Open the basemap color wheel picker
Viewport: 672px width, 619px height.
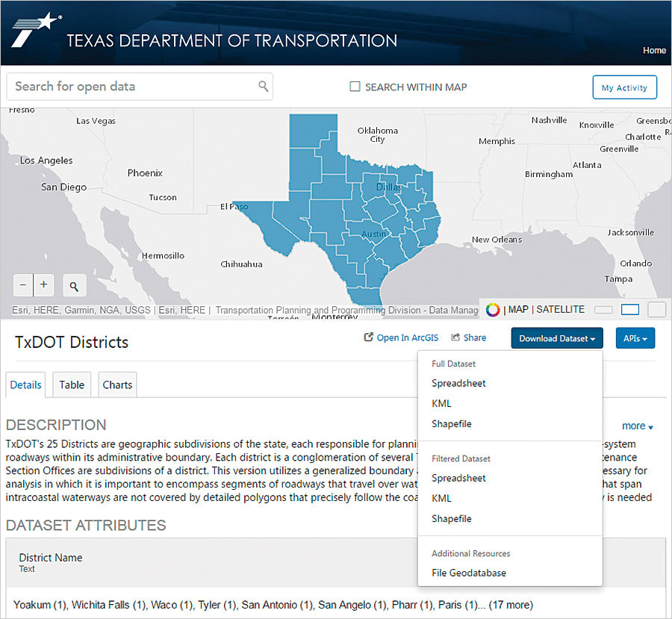point(493,309)
